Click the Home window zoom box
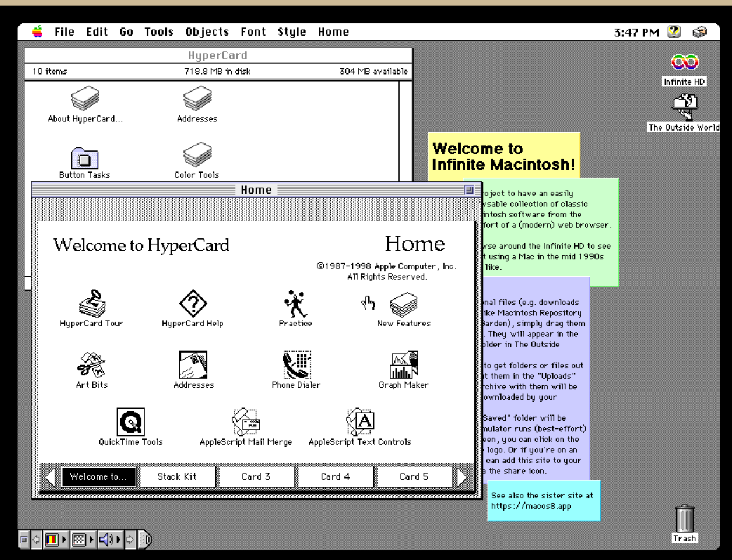732x560 pixels. tap(469, 190)
